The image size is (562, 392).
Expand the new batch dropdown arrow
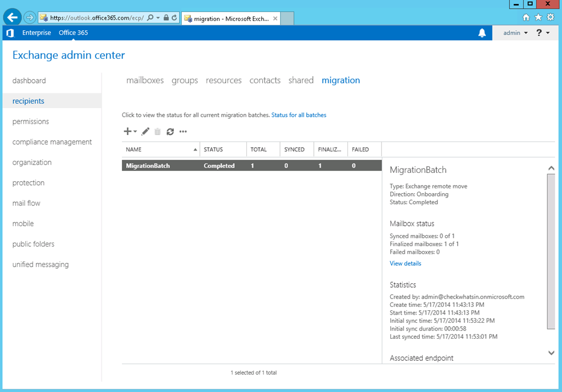[x=135, y=132]
